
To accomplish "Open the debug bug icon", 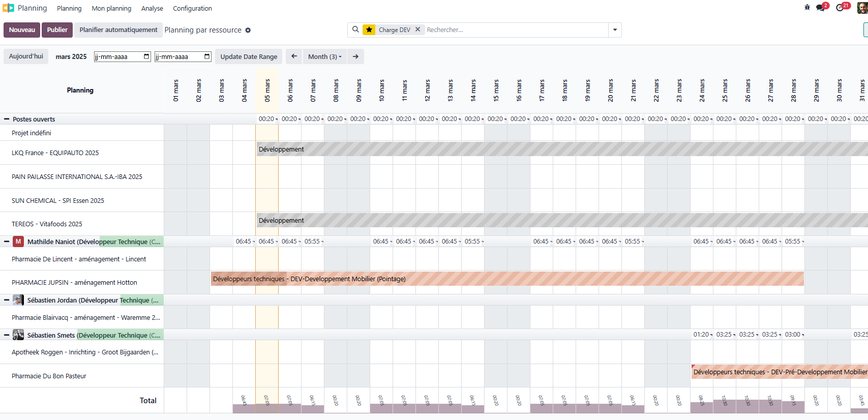I will point(807,7).
